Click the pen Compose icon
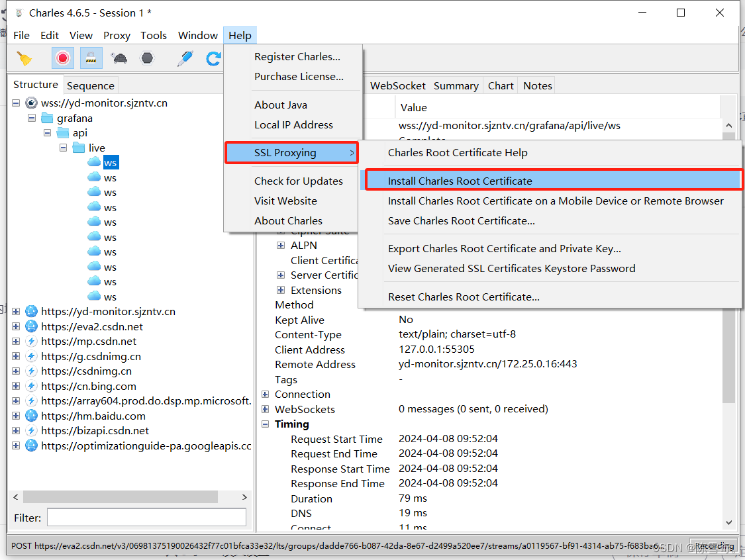Image resolution: width=745 pixels, height=560 pixels. pos(185,58)
